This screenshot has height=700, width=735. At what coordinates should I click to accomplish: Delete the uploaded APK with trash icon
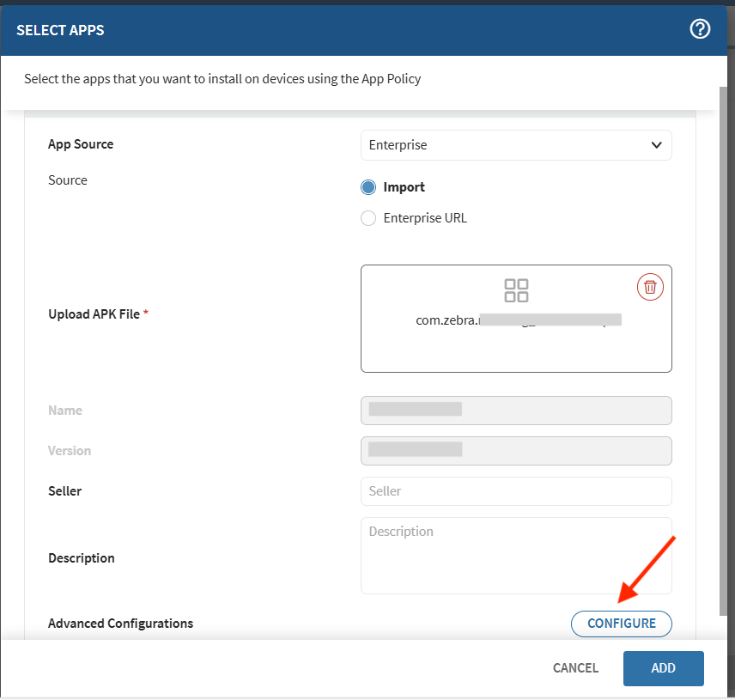(x=650, y=287)
